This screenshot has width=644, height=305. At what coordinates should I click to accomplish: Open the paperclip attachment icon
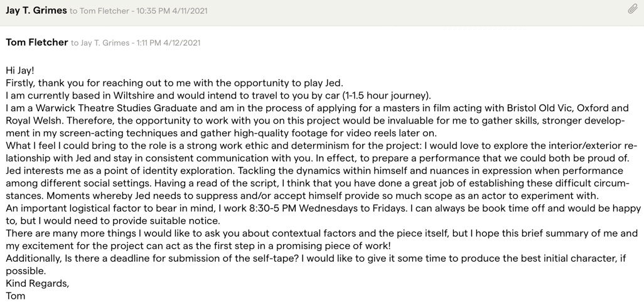click(633, 9)
